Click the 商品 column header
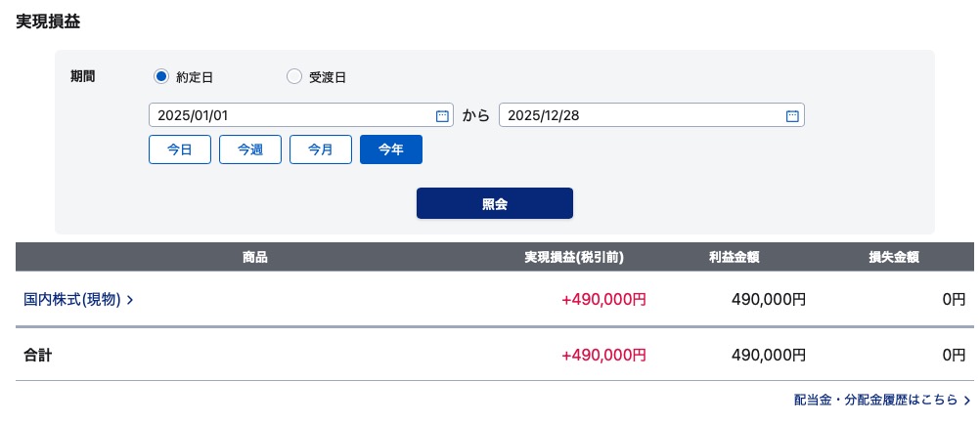Screen dimensions: 980x424 255,257
